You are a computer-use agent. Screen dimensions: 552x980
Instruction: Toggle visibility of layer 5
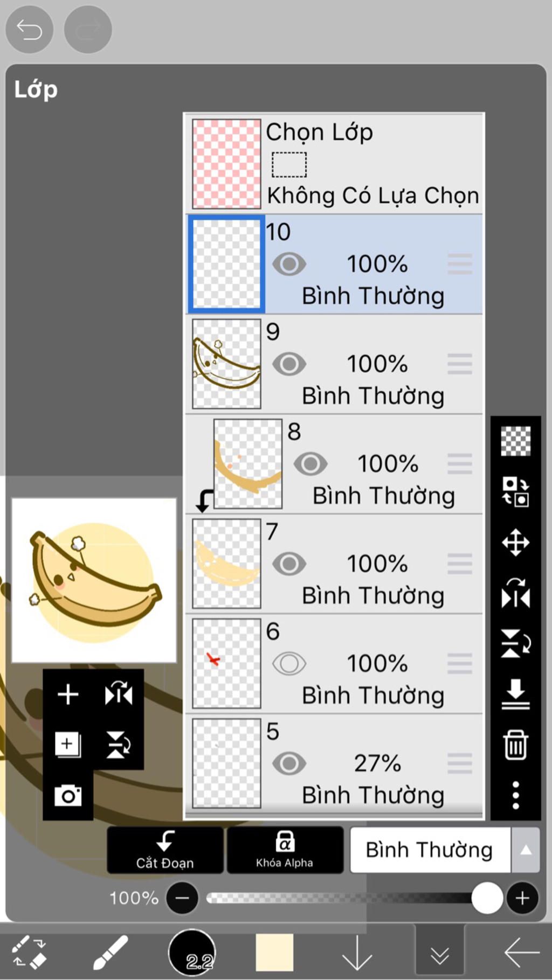[289, 763]
